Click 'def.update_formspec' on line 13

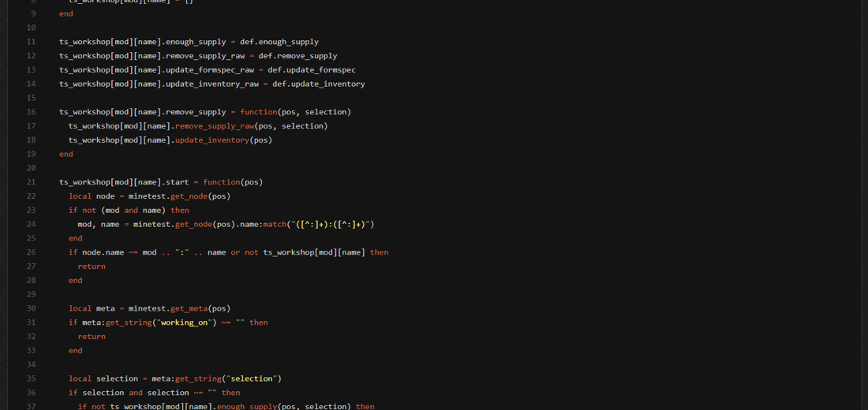point(312,69)
